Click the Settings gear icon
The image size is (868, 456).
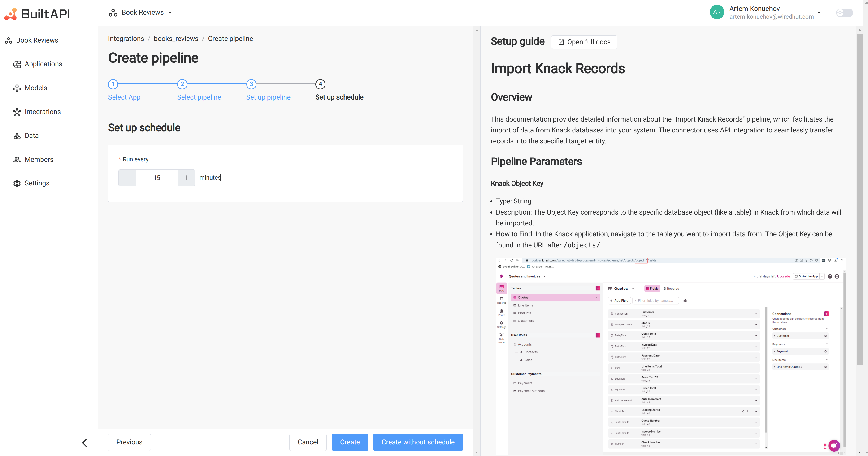coord(17,183)
